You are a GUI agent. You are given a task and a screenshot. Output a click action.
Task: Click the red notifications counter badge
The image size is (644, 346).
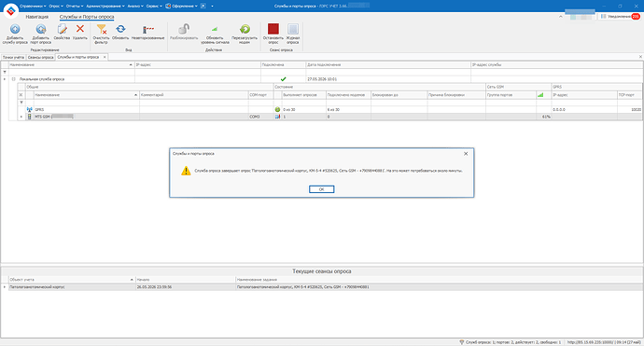pos(636,17)
